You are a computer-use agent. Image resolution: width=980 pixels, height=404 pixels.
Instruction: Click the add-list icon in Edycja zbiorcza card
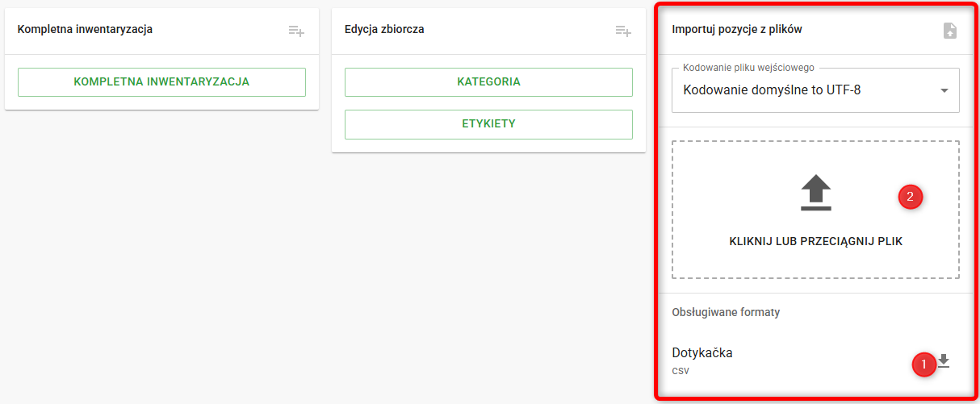(623, 31)
